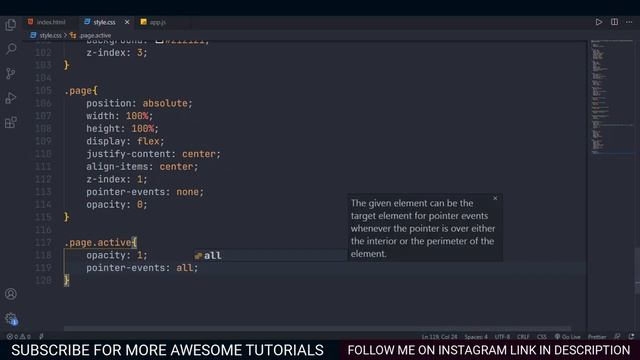Screen dimensions: 640x360
Task: Click Spaces: 4 indentation status
Action: [x=476, y=337]
